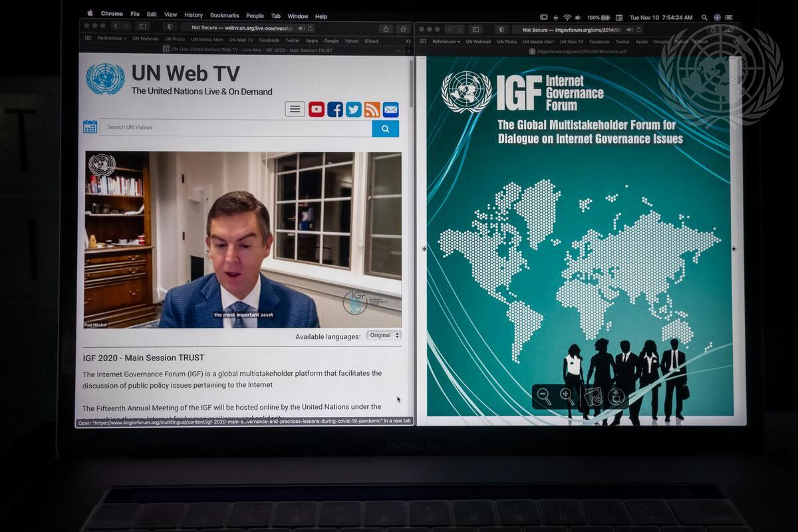This screenshot has height=532, width=798.
Task: Toggle the sidebar in the left browser window
Action: 142,27
